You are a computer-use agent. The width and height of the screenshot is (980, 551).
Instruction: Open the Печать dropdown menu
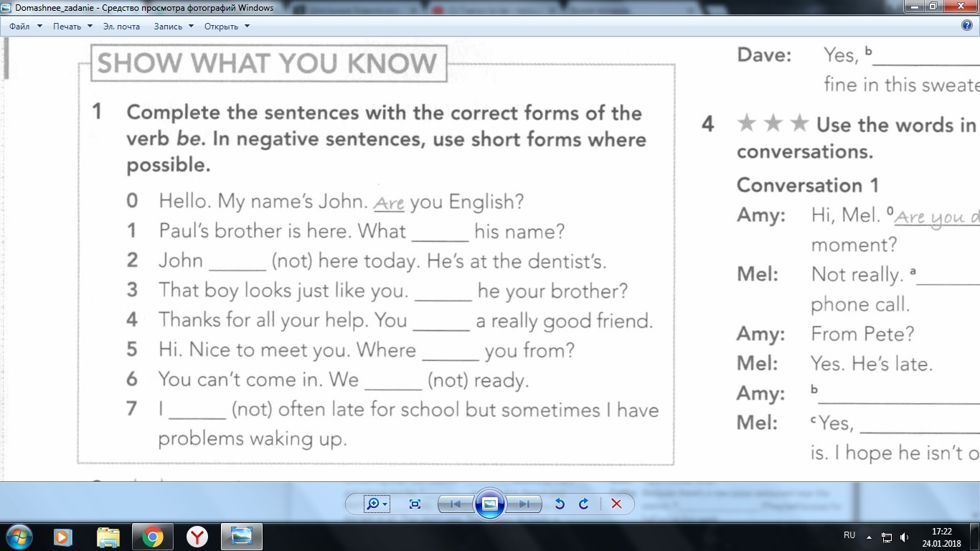click(72, 27)
